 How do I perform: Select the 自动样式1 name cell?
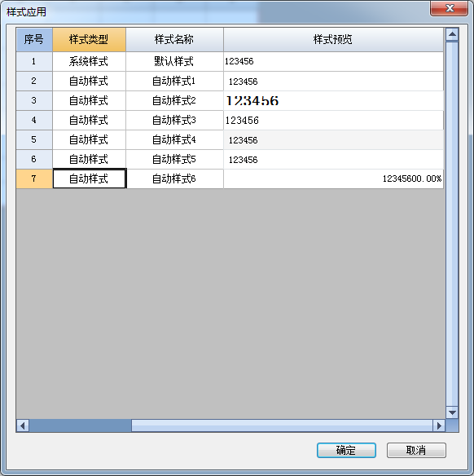tap(174, 81)
